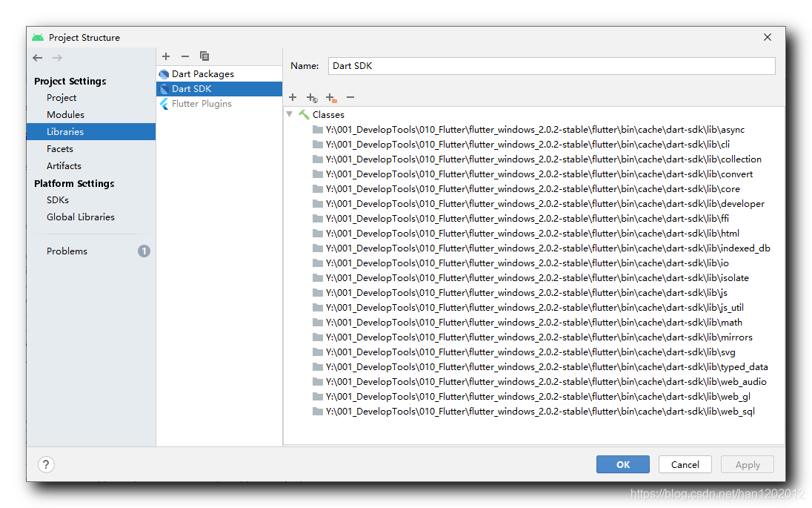Dismiss dialog with Cancel button
This screenshot has width=812, height=508.
pos(685,464)
